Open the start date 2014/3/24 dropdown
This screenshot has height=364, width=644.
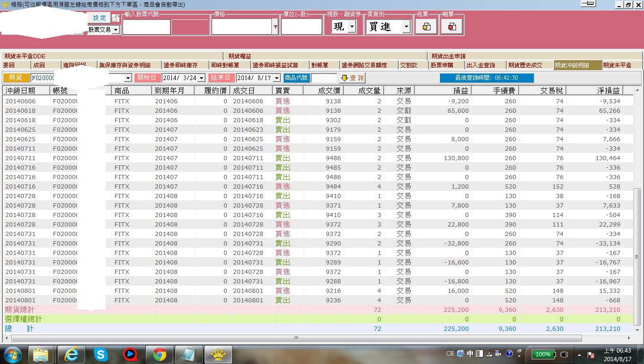click(201, 78)
